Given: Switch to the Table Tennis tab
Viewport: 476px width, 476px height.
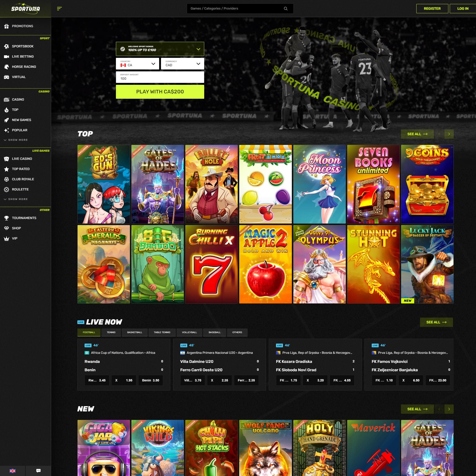Looking at the screenshot, I should (162, 332).
